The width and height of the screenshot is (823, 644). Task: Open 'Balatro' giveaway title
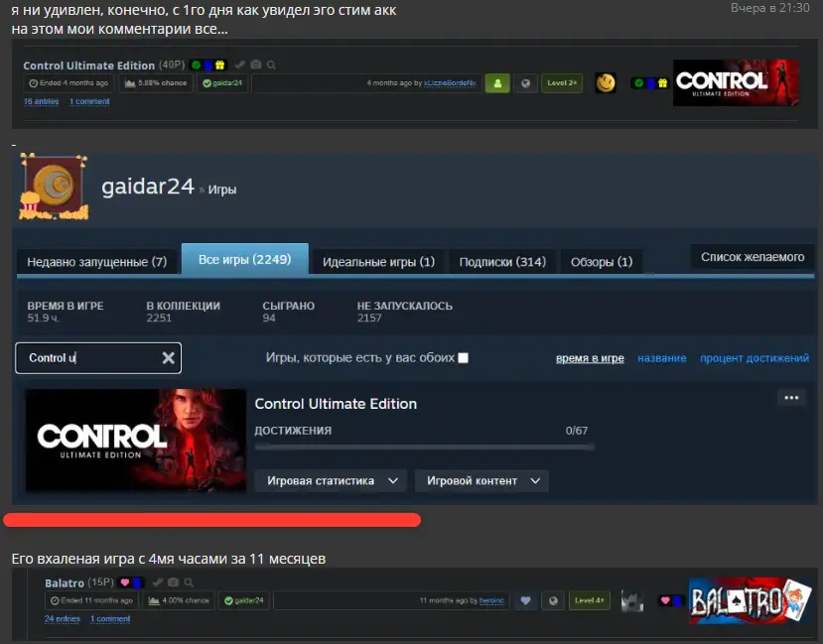pos(65,582)
